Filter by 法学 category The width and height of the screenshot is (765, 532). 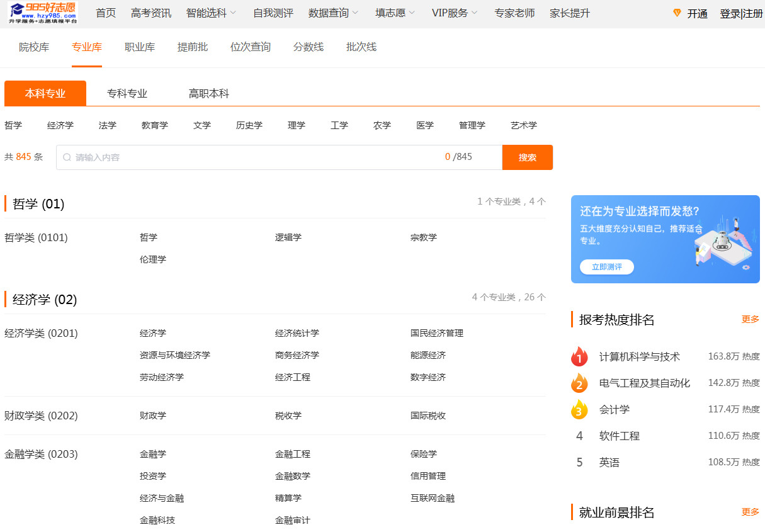(108, 125)
